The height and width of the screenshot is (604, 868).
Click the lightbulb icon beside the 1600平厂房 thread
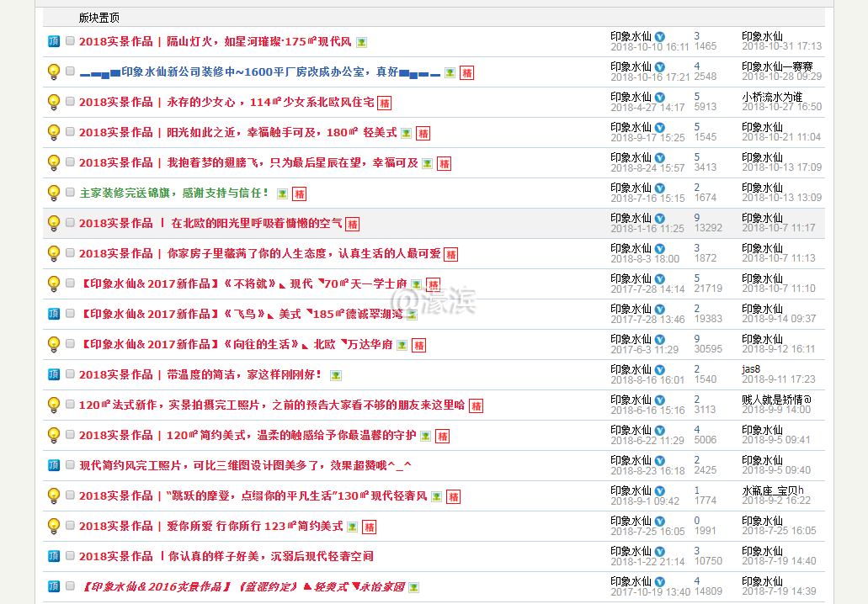[x=54, y=71]
